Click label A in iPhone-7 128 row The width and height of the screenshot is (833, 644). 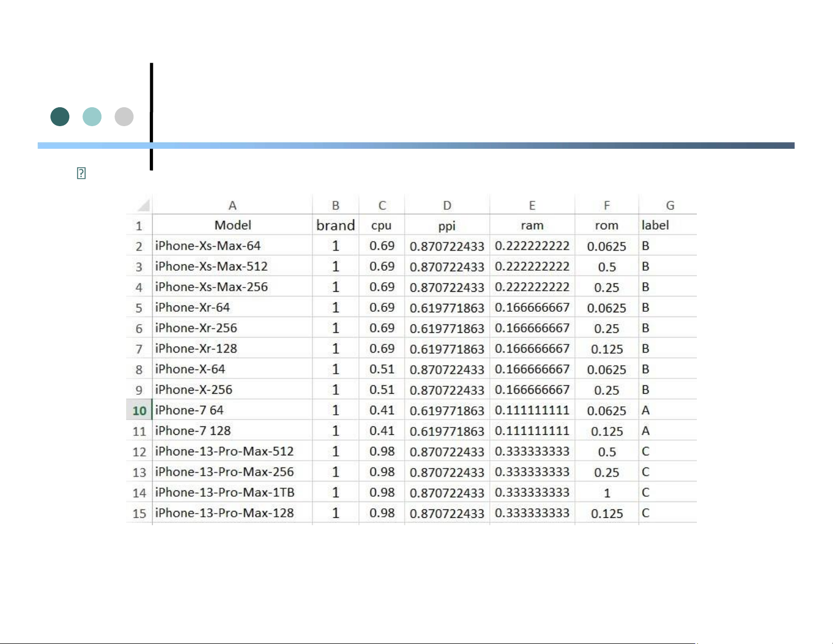tap(668, 431)
